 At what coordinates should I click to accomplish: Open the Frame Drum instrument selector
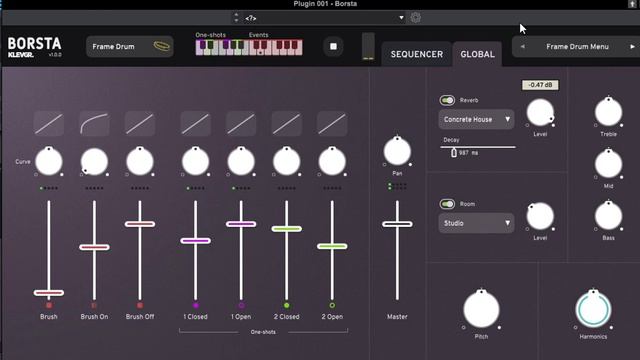(x=130, y=47)
